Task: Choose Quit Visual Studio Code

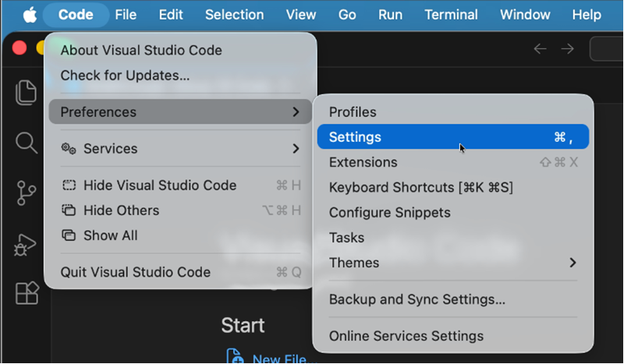Action: click(x=136, y=272)
